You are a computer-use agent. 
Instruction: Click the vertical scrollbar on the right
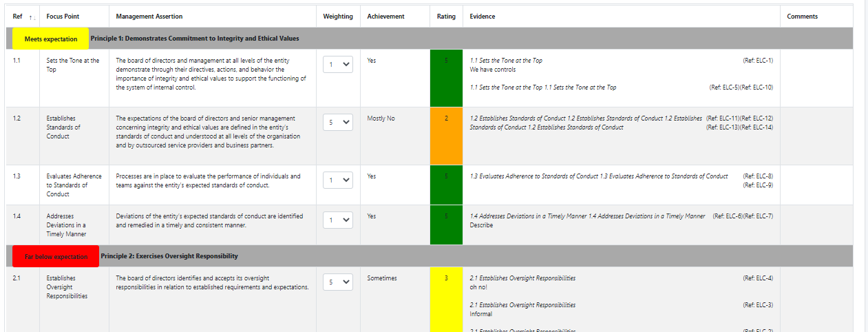click(x=866, y=166)
